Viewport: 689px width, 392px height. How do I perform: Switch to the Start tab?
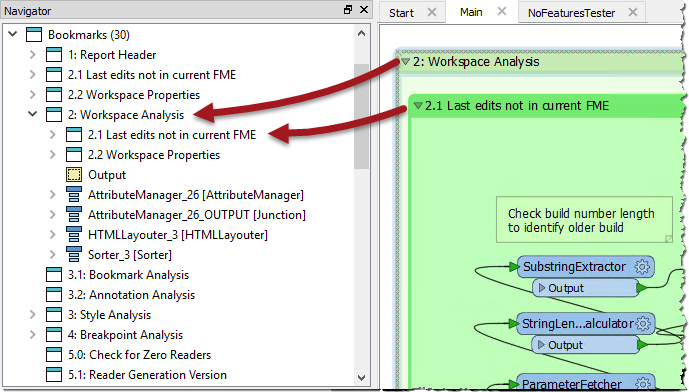[401, 13]
